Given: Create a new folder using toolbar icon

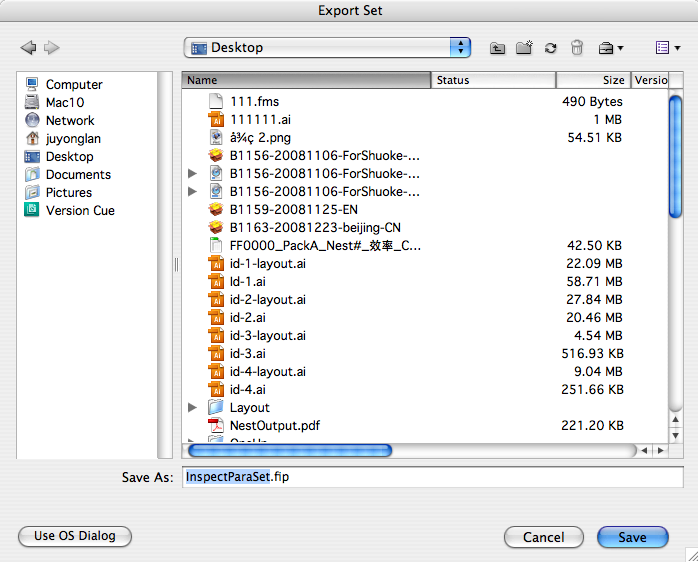Looking at the screenshot, I should [x=524, y=48].
